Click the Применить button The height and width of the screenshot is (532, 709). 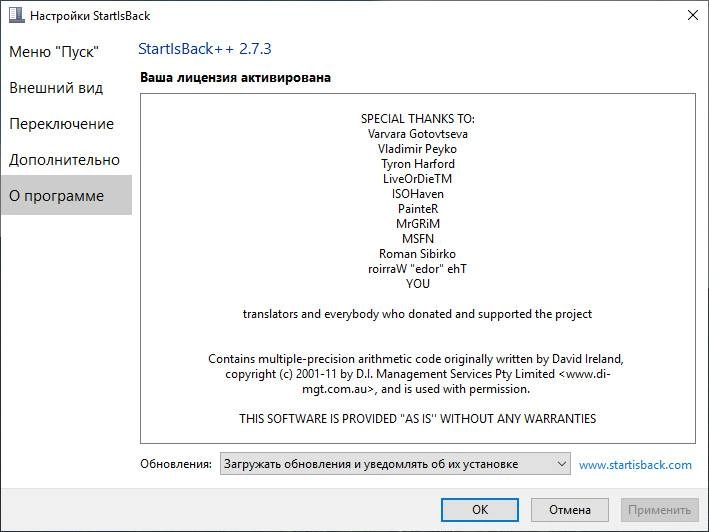click(x=659, y=510)
